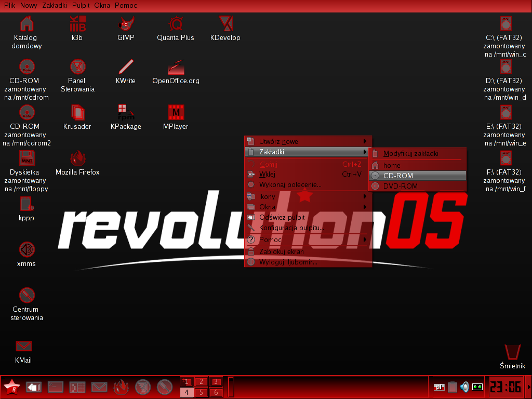Expand the Okna submenu in context menu
This screenshot has width=532, height=399.
[308, 207]
